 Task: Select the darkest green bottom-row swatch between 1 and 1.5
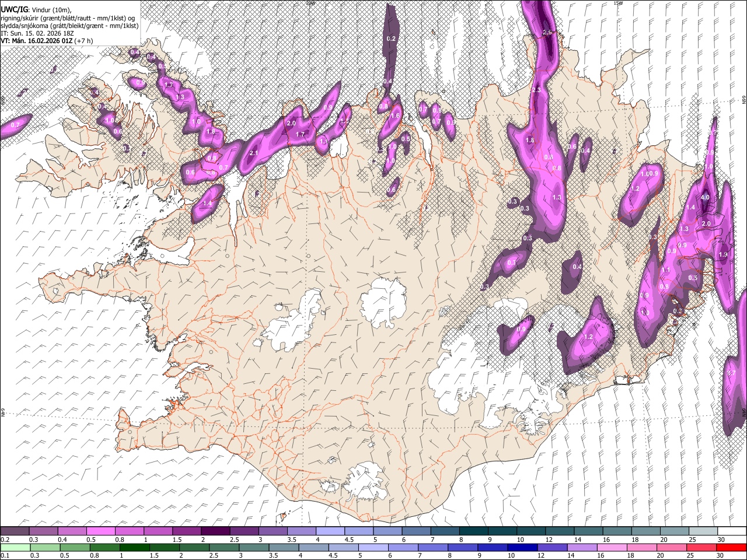tap(134, 547)
